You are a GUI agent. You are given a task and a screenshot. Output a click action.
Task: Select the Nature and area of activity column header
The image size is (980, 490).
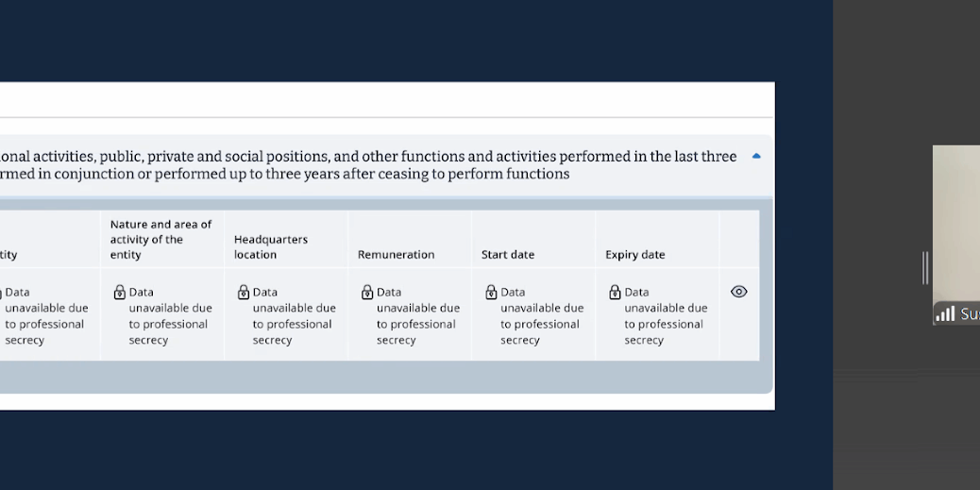(x=161, y=239)
